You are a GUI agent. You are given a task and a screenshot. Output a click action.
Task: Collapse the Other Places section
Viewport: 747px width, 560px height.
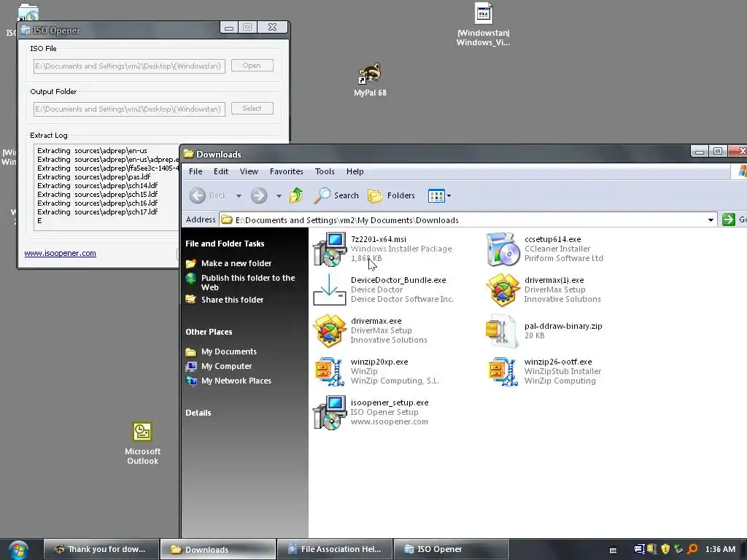click(x=209, y=332)
